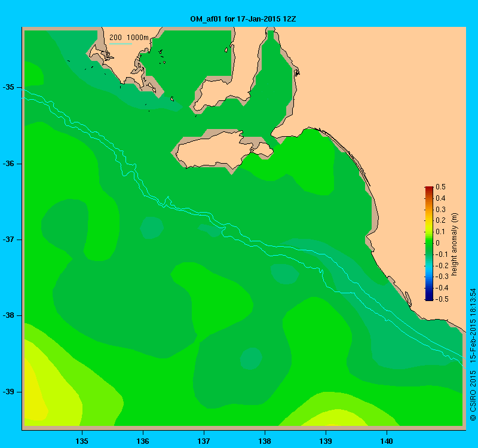Click the -0.5 value on the colorbar

click(x=441, y=299)
